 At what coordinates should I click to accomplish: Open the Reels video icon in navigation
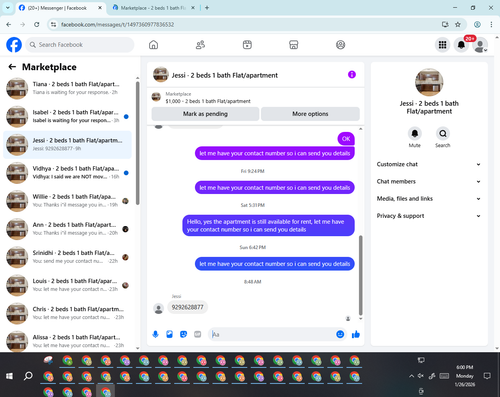click(247, 45)
